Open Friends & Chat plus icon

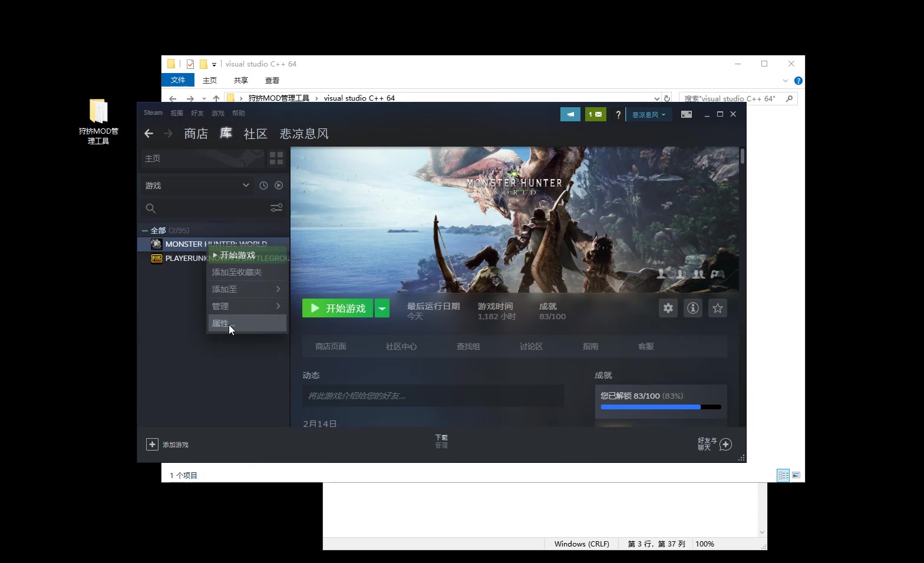726,444
